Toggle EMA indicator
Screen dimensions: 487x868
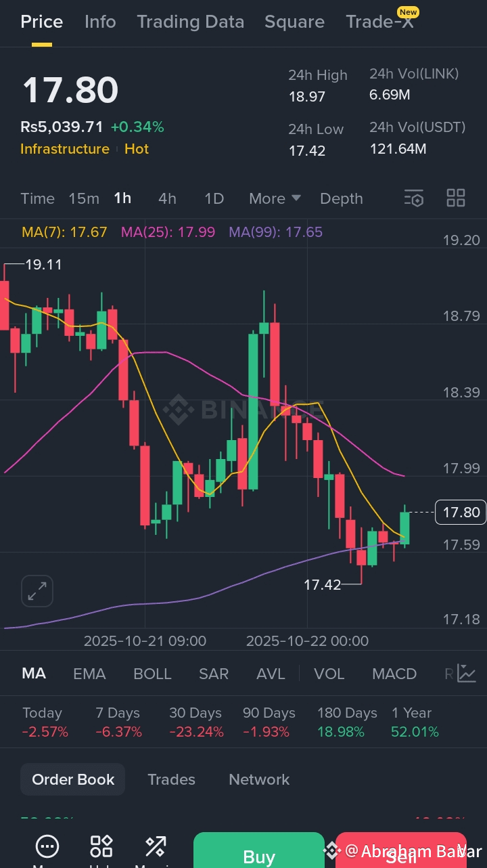89,674
